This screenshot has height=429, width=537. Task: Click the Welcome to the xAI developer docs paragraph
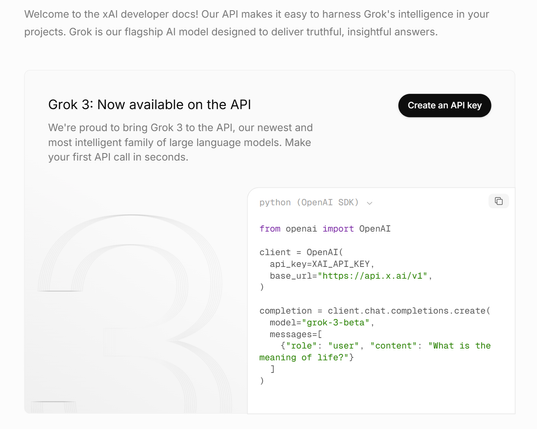click(257, 23)
